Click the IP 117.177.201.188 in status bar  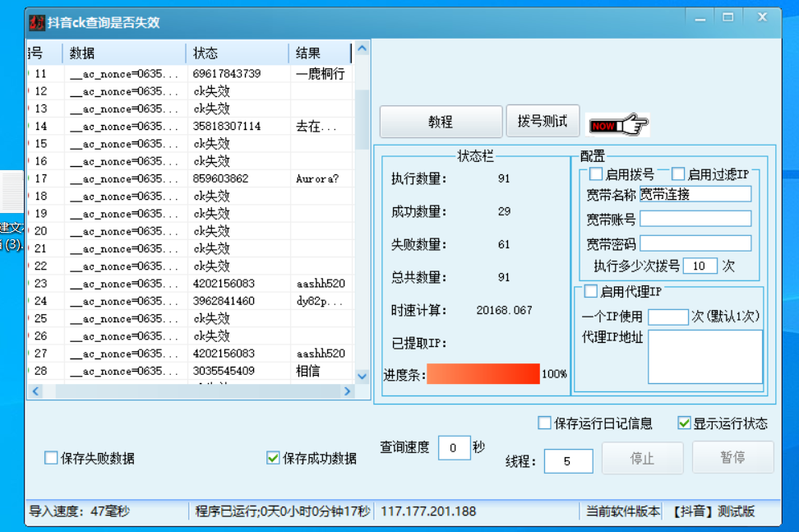click(x=428, y=511)
